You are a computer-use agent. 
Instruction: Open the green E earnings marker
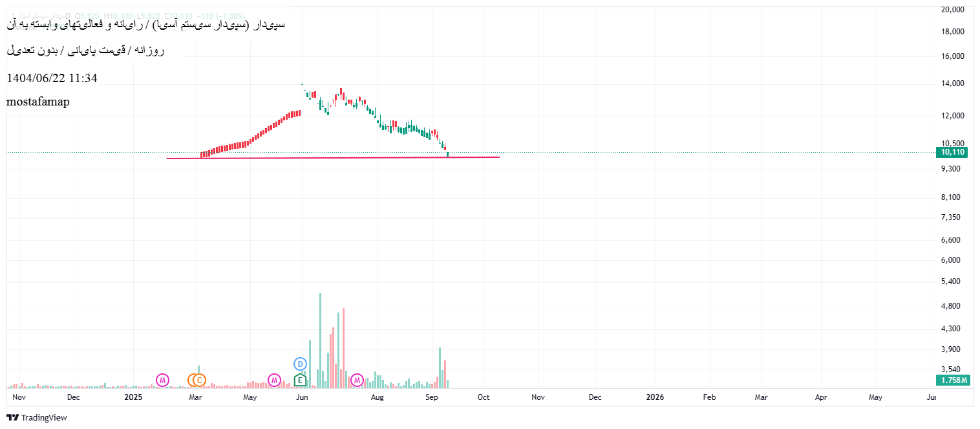click(300, 380)
